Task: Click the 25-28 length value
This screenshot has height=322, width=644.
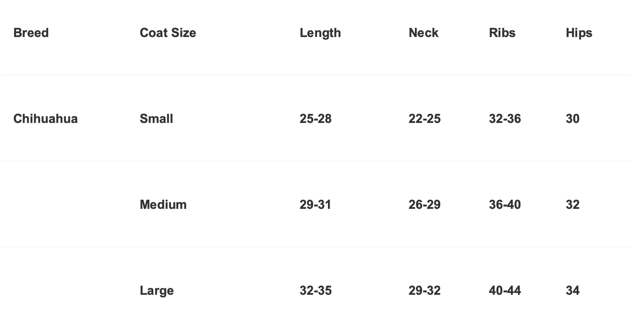Action: (316, 119)
